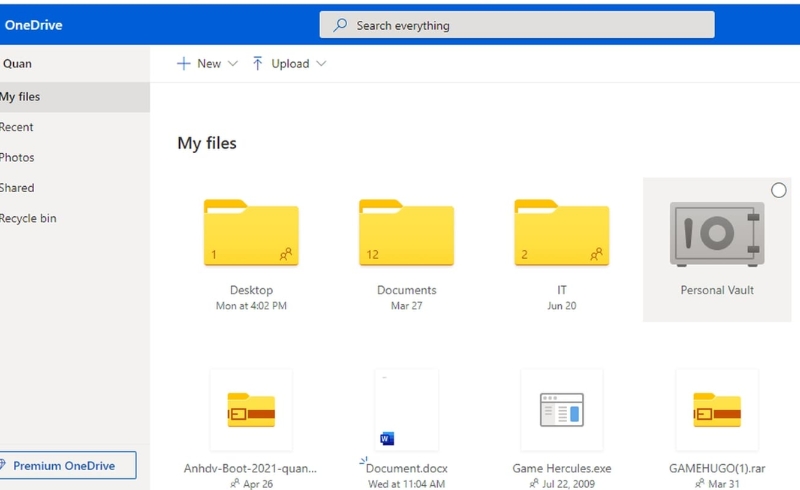This screenshot has height=490, width=800.
Task: Click the 'Jun 20' date under IT
Action: [562, 306]
